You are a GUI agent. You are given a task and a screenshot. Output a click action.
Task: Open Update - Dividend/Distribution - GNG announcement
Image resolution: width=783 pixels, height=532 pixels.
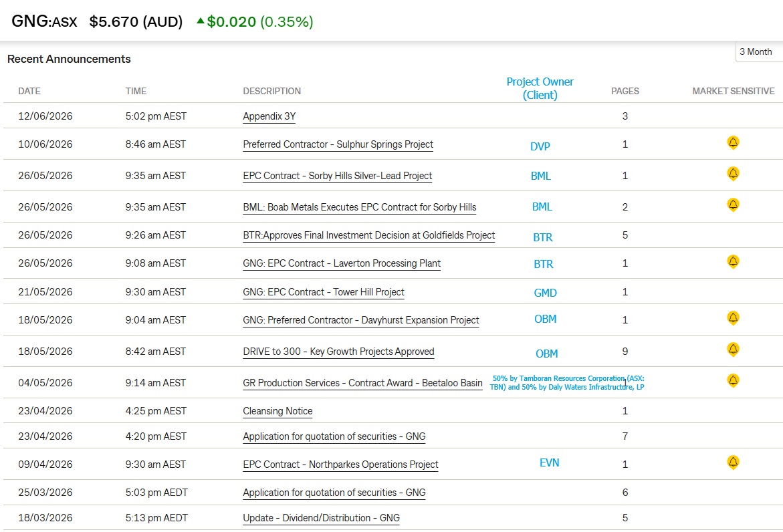[x=321, y=518]
